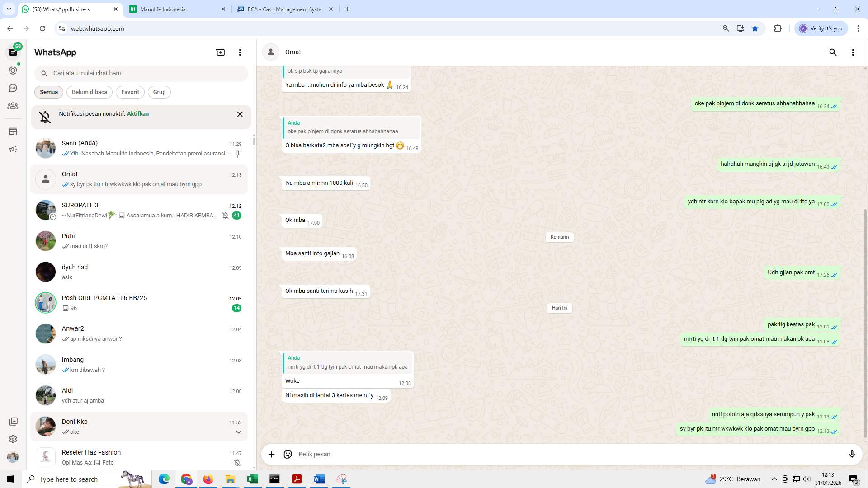Start a new chat with the new-chat icon
This screenshot has width=868, height=488.
pos(220,52)
